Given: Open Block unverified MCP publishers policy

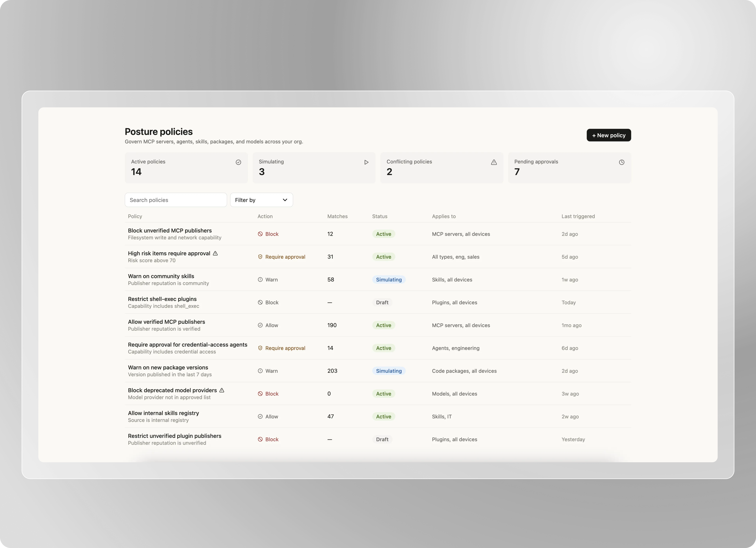Looking at the screenshot, I should point(170,230).
